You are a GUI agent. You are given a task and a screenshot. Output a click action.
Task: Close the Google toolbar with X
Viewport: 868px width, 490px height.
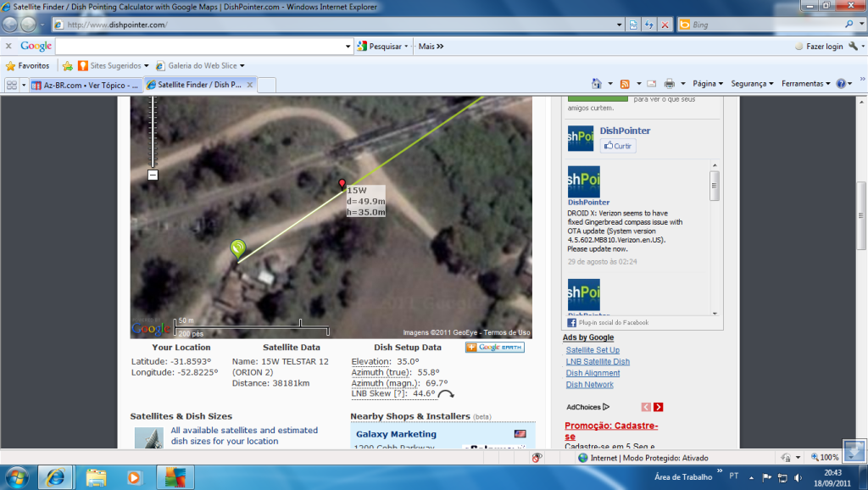[x=8, y=46]
